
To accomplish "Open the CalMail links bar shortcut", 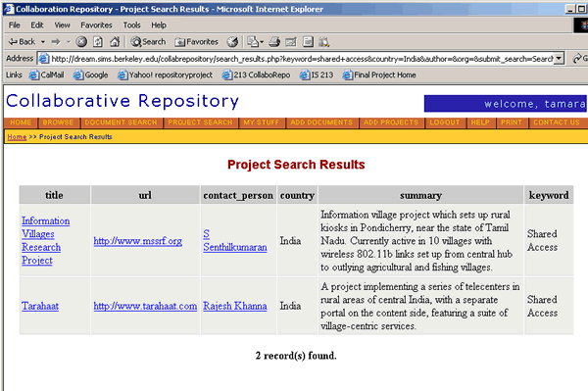I will pyautogui.click(x=47, y=75).
